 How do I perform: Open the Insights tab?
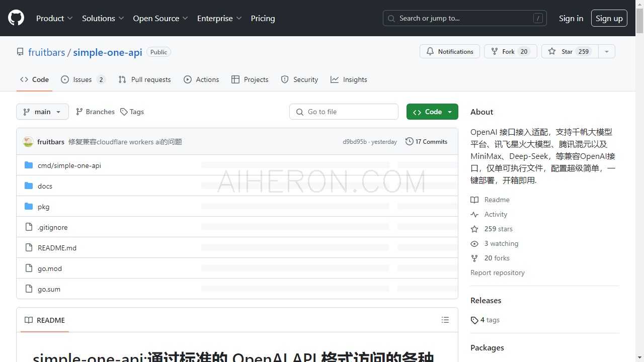point(349,79)
